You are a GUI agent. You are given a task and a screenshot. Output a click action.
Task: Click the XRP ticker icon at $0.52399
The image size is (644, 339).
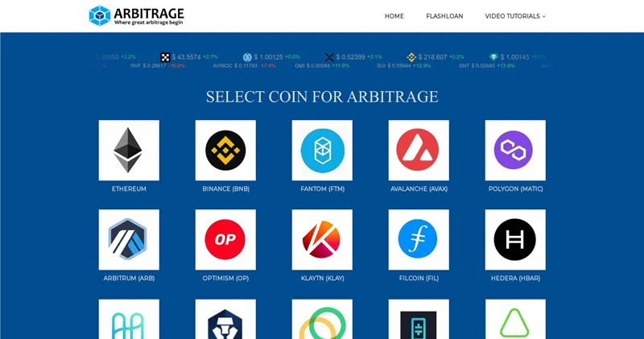click(329, 57)
